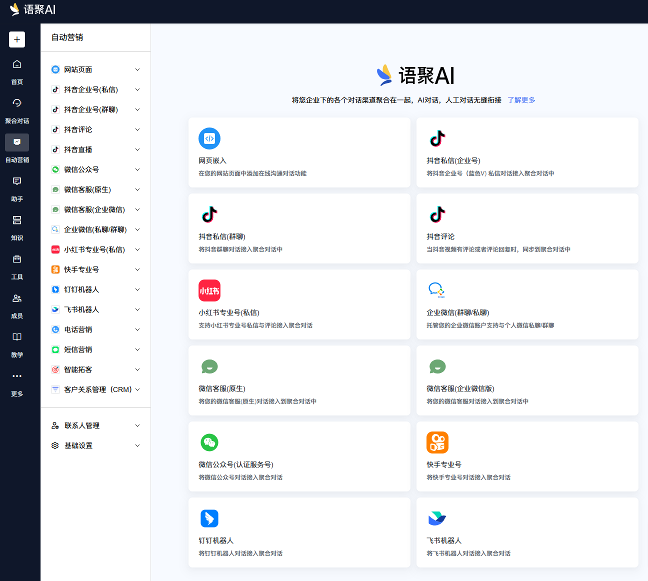Click description 将钉钉机器人对话接入聚合对话
Viewport: 648px width, 581px height.
(x=241, y=553)
